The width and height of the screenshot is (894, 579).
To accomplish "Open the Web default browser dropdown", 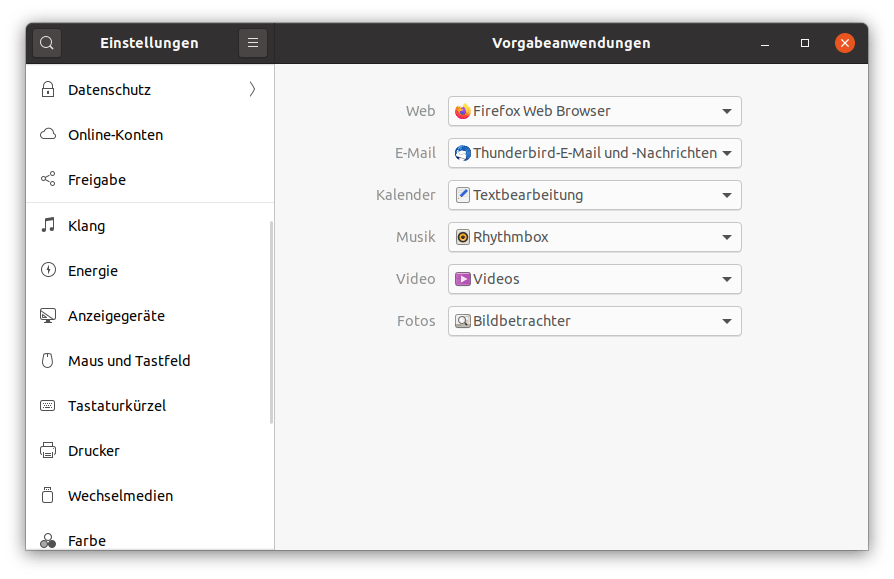I will (x=595, y=111).
